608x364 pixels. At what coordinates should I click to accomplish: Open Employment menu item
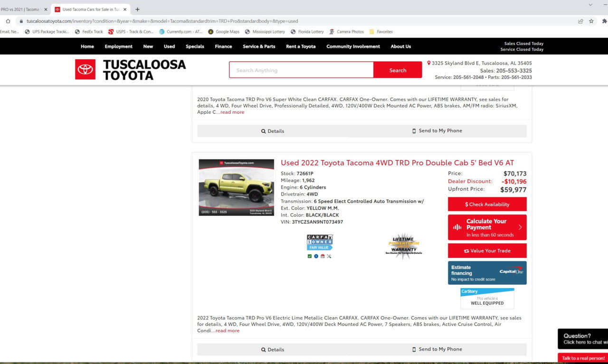[119, 47]
